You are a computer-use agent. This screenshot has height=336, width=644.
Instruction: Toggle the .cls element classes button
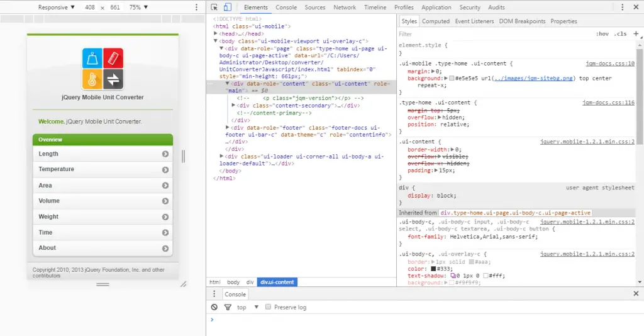point(620,34)
